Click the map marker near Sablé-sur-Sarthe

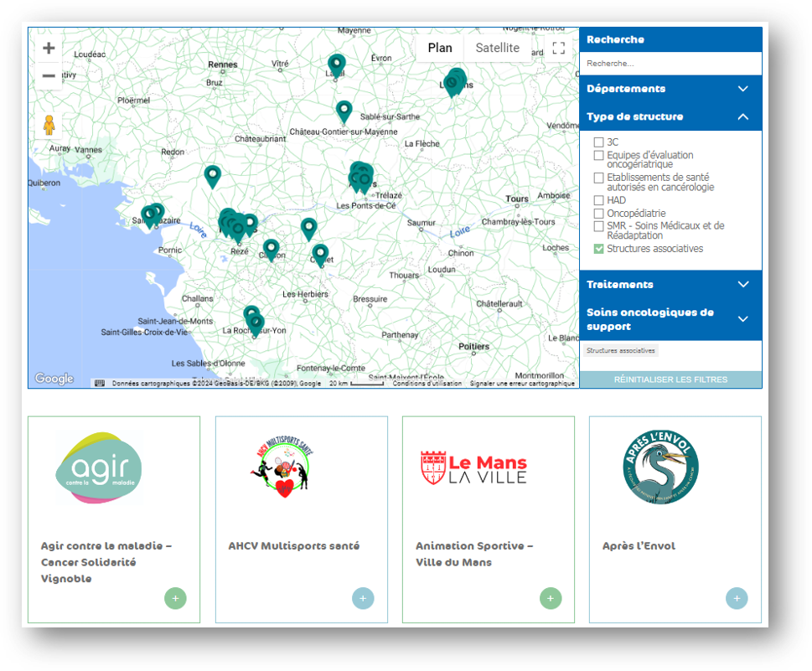point(344,112)
